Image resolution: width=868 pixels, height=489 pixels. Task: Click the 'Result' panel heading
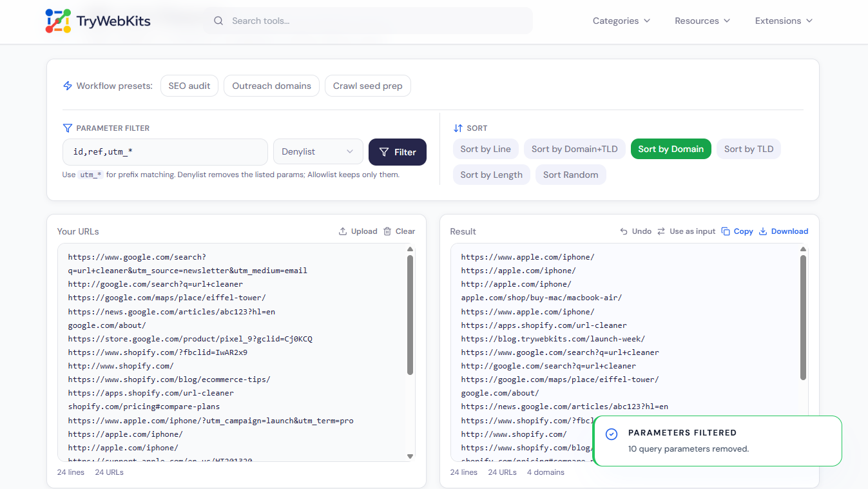click(463, 231)
